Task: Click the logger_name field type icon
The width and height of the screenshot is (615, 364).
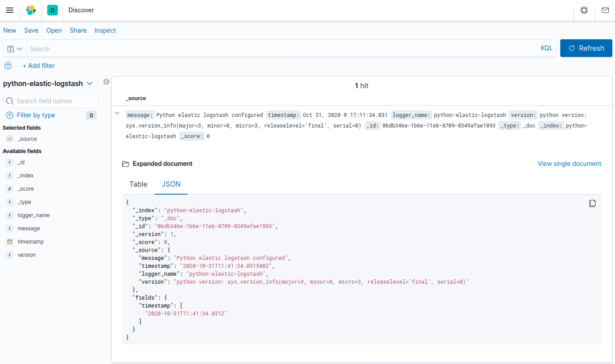Action: tap(10, 215)
